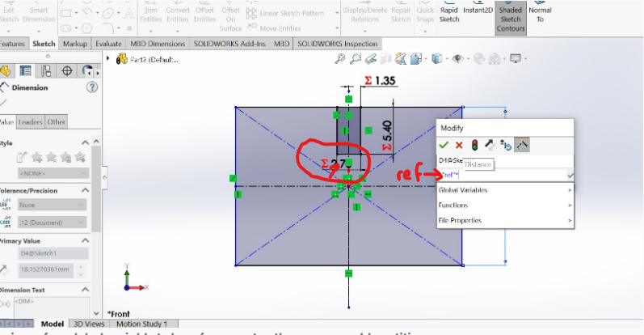Switch to the Features tab
Image resolution: width=644 pixels, height=335 pixels.
tap(12, 44)
